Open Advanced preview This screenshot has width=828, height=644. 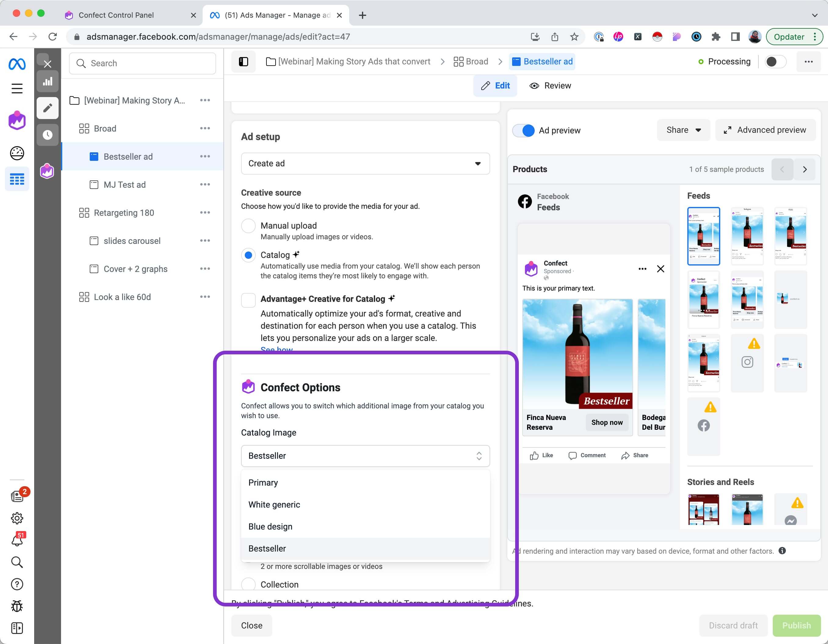[x=765, y=130]
